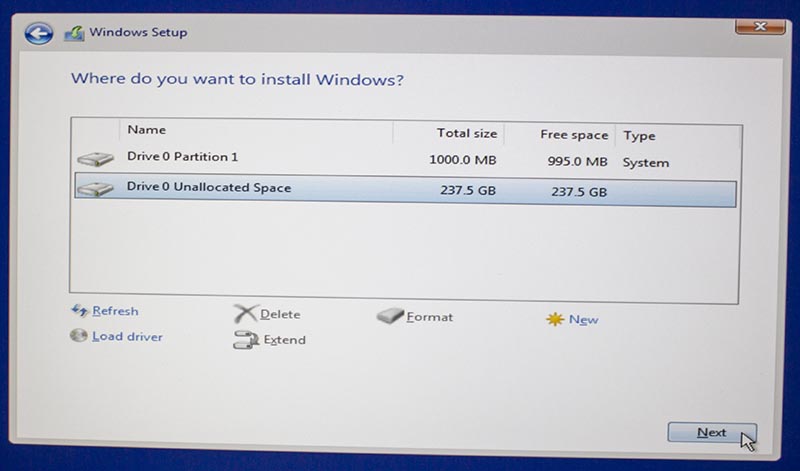The image size is (800, 471).
Task: Click the Refresh arrows icon
Action: tap(80, 310)
